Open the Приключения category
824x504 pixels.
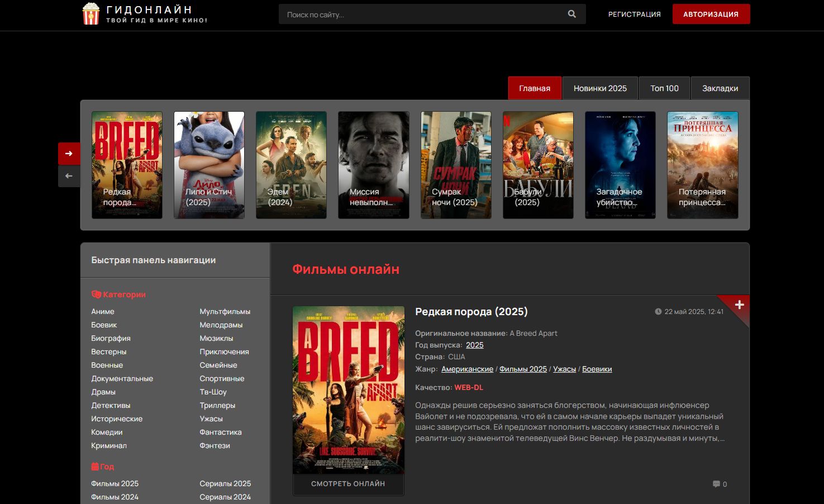coord(224,352)
